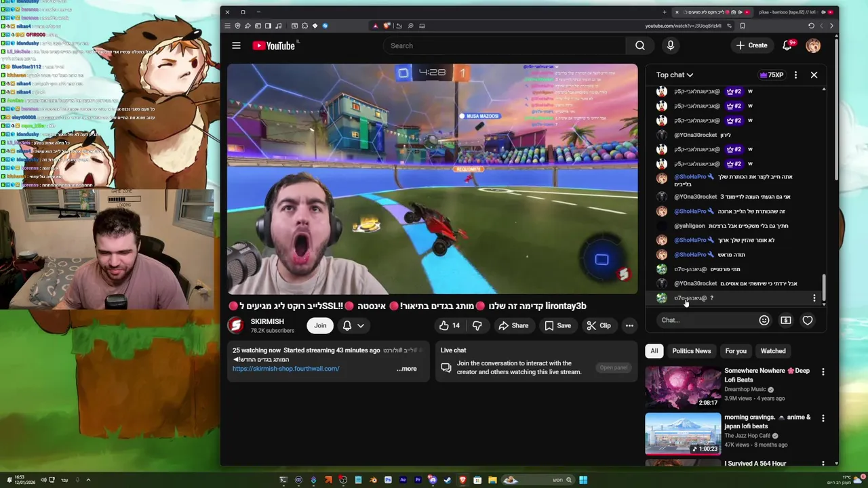Open Photoshop from the taskbar
The width and height of the screenshot is (868, 488).
coord(388,480)
